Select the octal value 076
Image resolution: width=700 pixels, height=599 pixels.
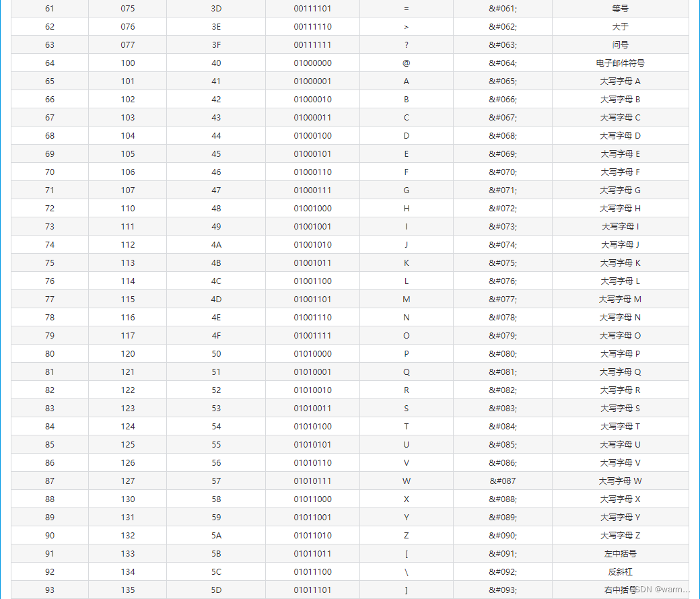coord(128,27)
